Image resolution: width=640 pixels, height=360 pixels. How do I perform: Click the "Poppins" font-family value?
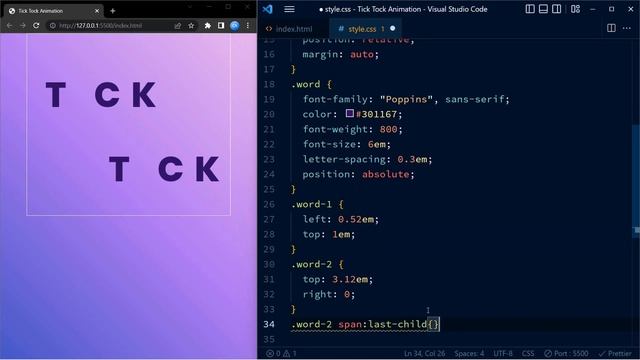[x=406, y=99]
